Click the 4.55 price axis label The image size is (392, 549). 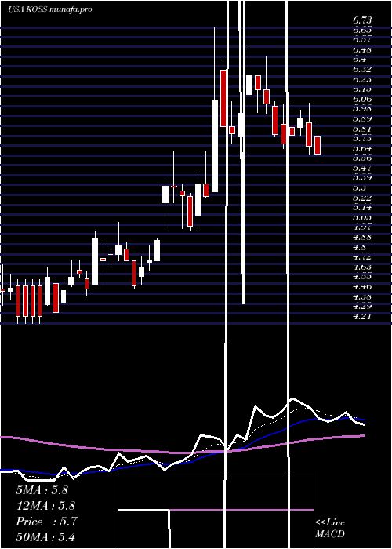tap(362, 277)
